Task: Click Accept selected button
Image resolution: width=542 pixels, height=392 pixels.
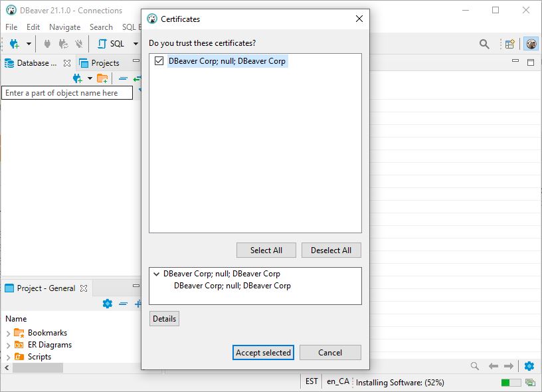Action: (x=263, y=353)
